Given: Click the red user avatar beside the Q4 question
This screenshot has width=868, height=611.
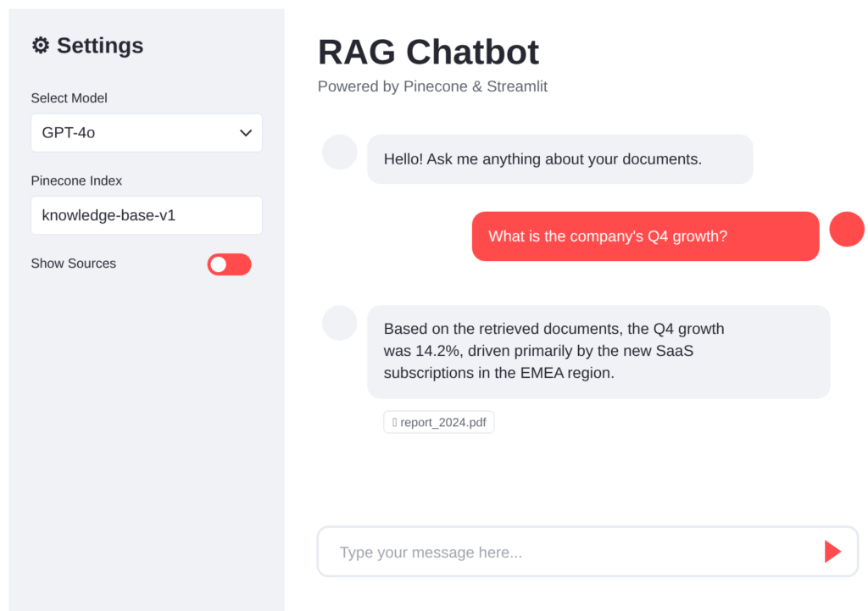Looking at the screenshot, I should point(846,229).
